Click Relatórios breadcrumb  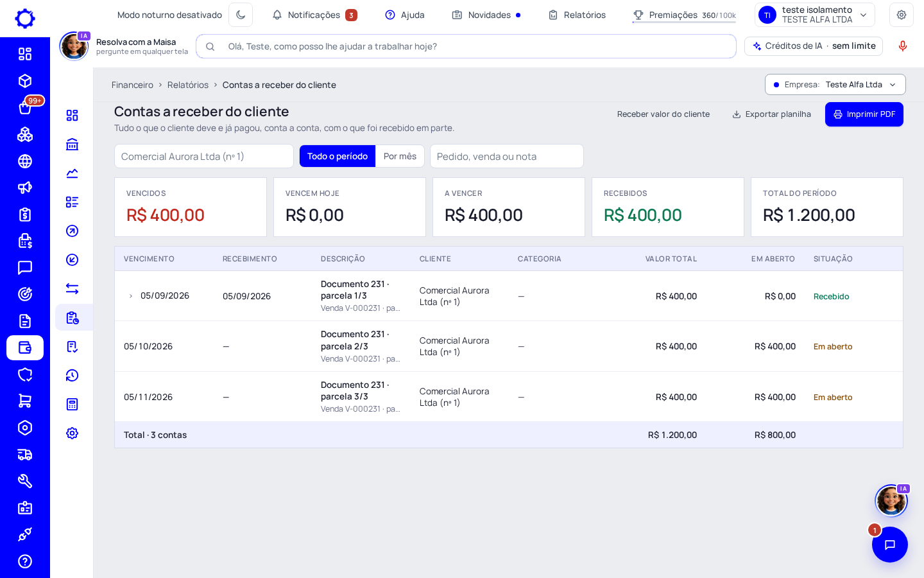pos(188,85)
